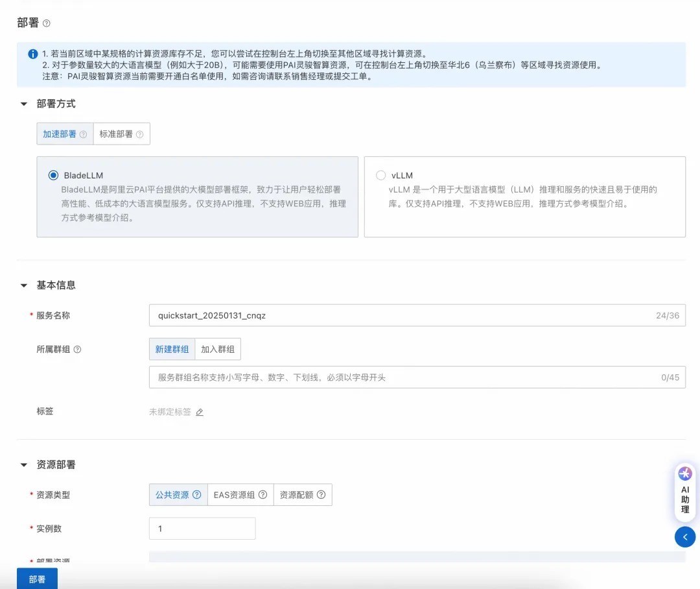Select the vLLM radio button

[380, 175]
